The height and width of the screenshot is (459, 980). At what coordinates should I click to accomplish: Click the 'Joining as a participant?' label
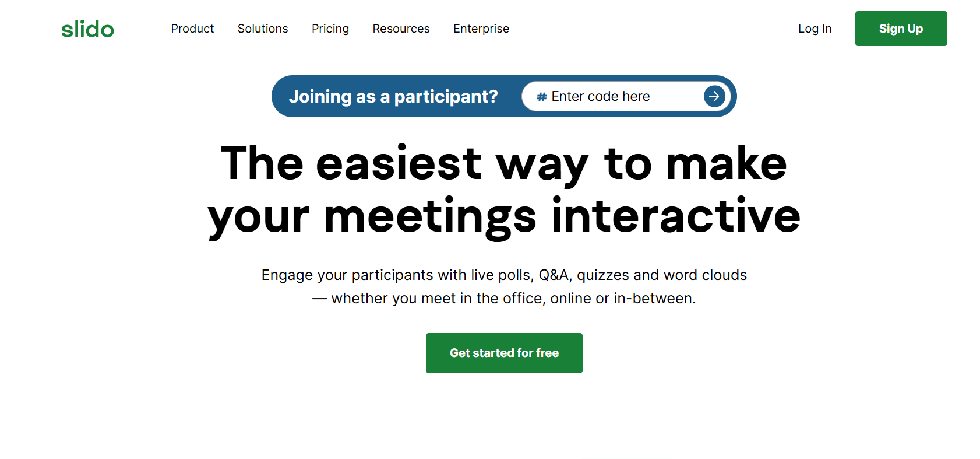393,96
